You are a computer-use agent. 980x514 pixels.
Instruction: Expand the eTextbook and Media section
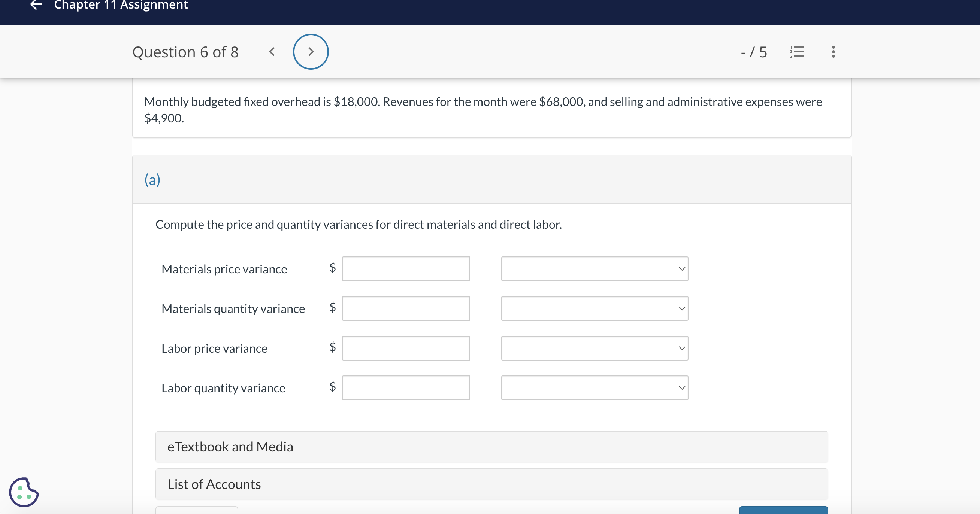pyautogui.click(x=491, y=447)
